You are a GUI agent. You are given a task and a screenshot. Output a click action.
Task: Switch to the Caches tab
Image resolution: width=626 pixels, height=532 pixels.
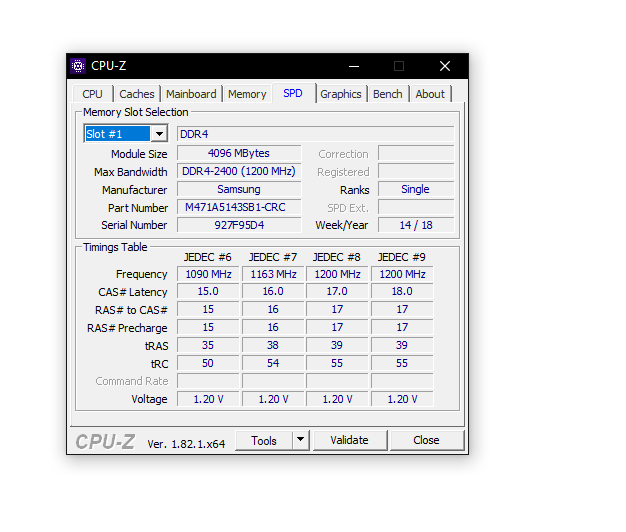point(137,94)
